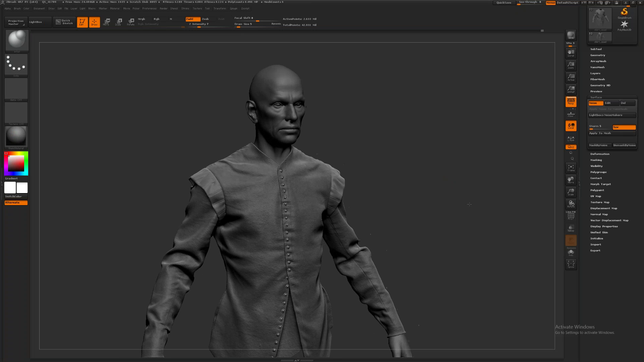Expand the Geometry section
Screen dimensions: 644x362
(597, 55)
